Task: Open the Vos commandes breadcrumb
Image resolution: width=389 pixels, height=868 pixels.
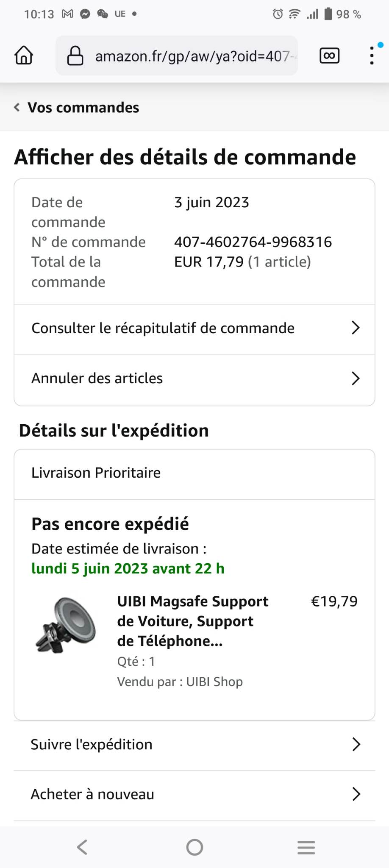Action: click(x=83, y=108)
